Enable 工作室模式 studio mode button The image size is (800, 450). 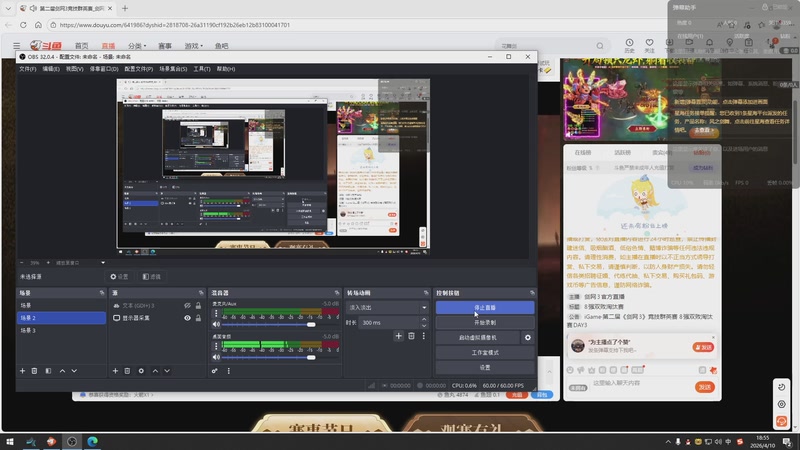[485, 353]
